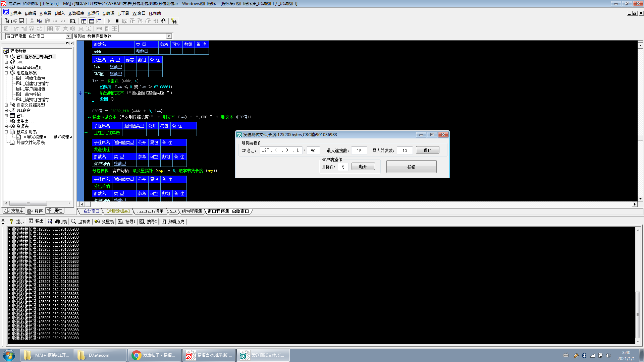Click the Save floppy disk icon

[x=21, y=21]
